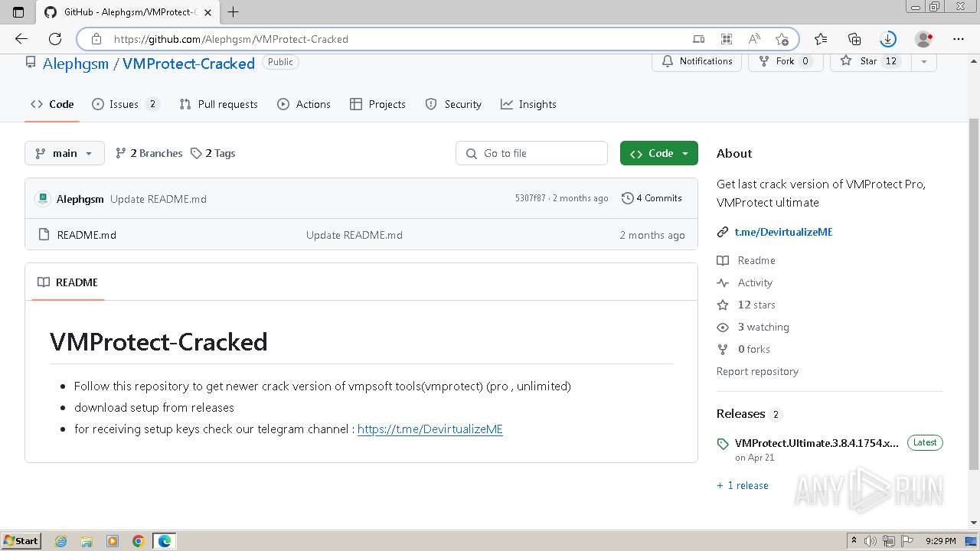Focus the Go to file search box
Viewport: 980px width, 551px height.
[531, 153]
